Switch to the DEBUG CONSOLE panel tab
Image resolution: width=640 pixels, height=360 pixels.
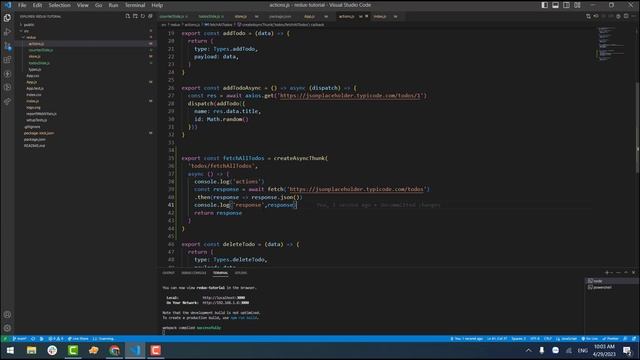point(194,273)
